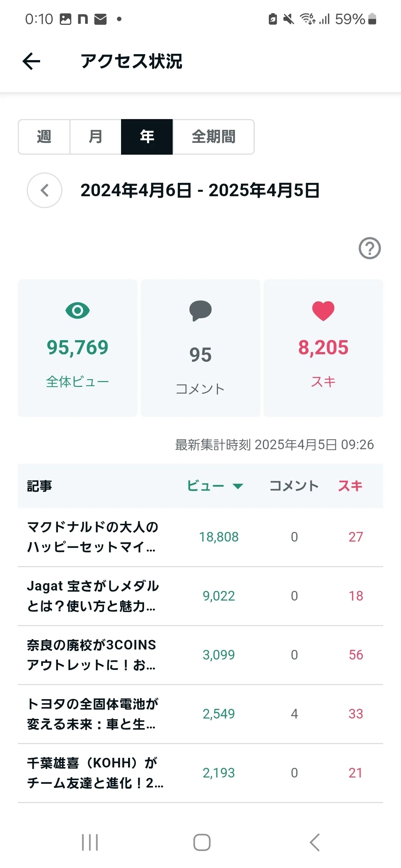
Task: Open the マクドナルドの大人の article row
Action: [200, 537]
